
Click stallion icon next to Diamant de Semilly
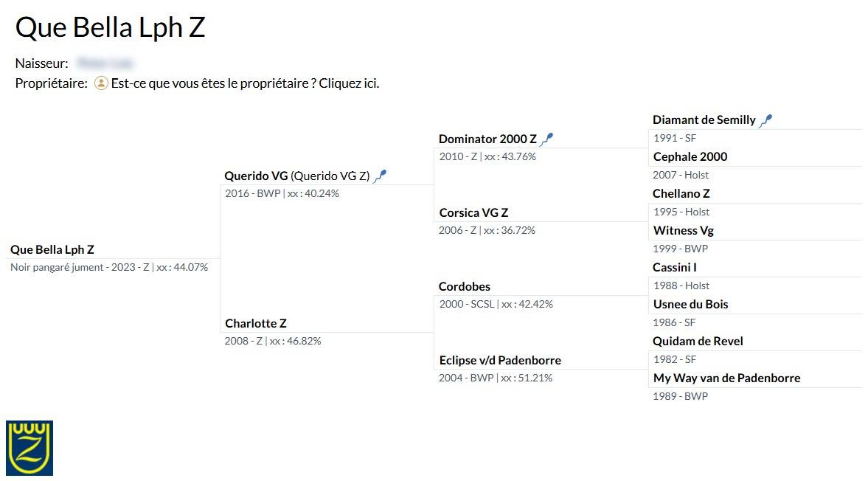click(766, 120)
